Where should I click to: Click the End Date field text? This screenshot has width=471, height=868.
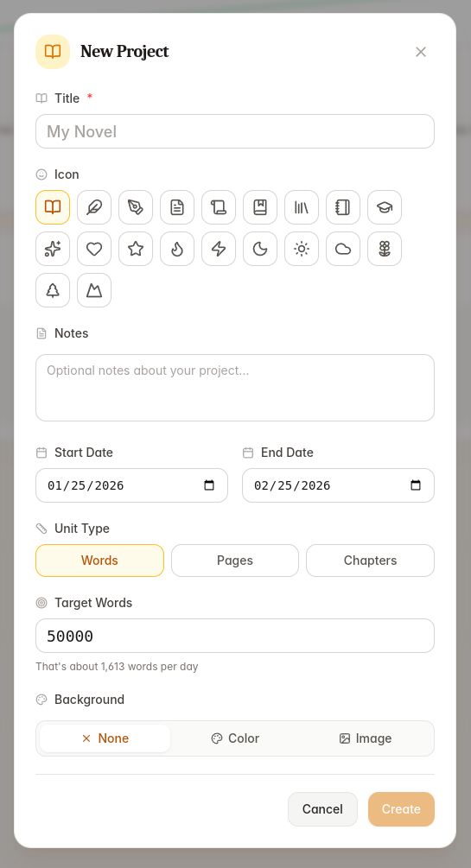point(292,485)
